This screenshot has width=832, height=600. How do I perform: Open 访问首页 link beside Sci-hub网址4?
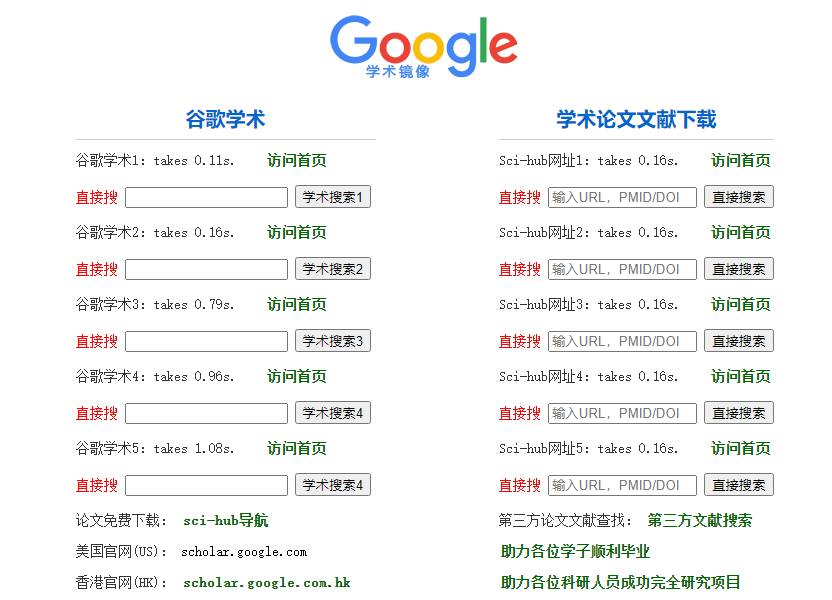point(741,377)
